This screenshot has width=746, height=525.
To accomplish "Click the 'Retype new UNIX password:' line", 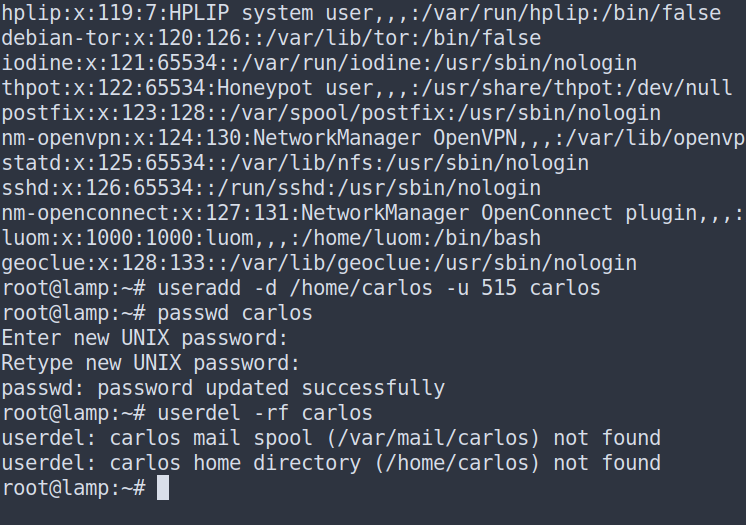I will pyautogui.click(x=151, y=364).
